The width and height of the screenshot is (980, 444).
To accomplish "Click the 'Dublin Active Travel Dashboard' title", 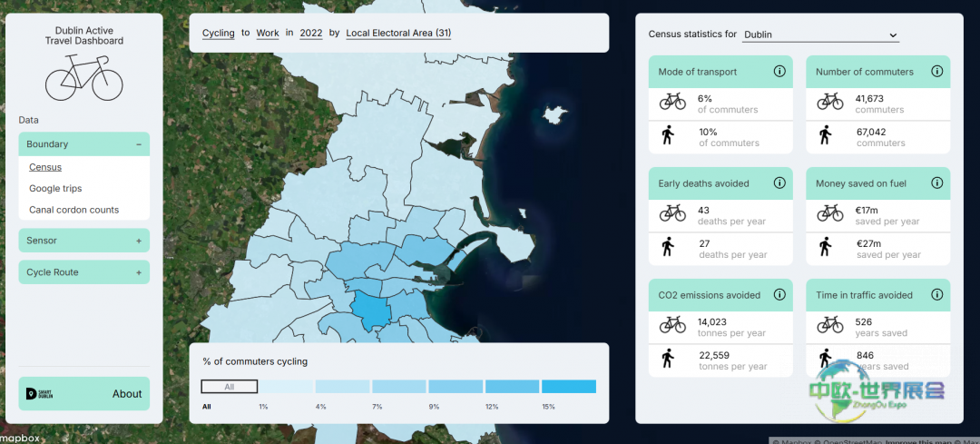I will (83, 35).
